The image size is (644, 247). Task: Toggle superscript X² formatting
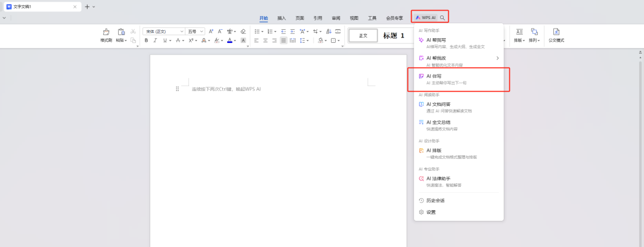(x=191, y=40)
